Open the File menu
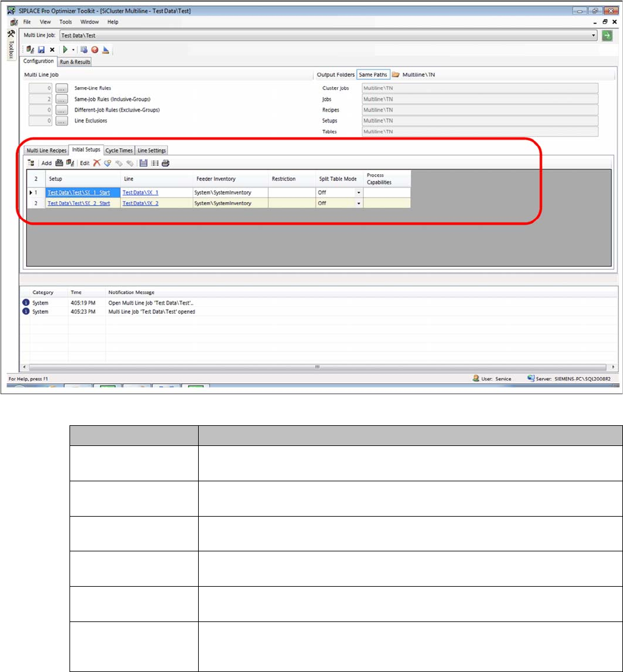This screenshot has height=672, width=623. pyautogui.click(x=27, y=22)
